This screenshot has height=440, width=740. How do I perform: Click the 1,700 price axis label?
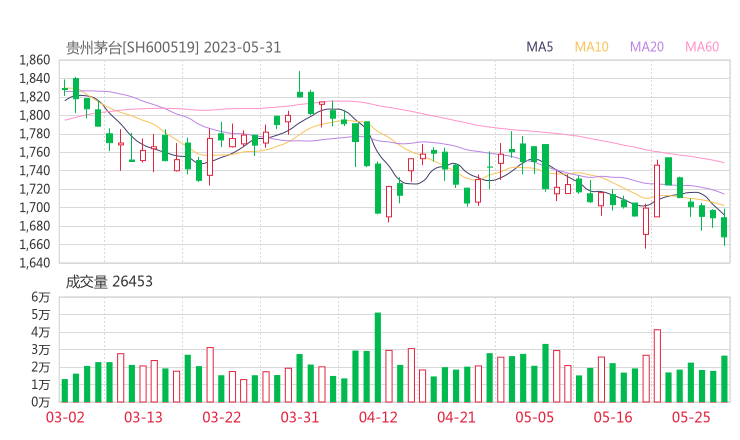coord(34,207)
